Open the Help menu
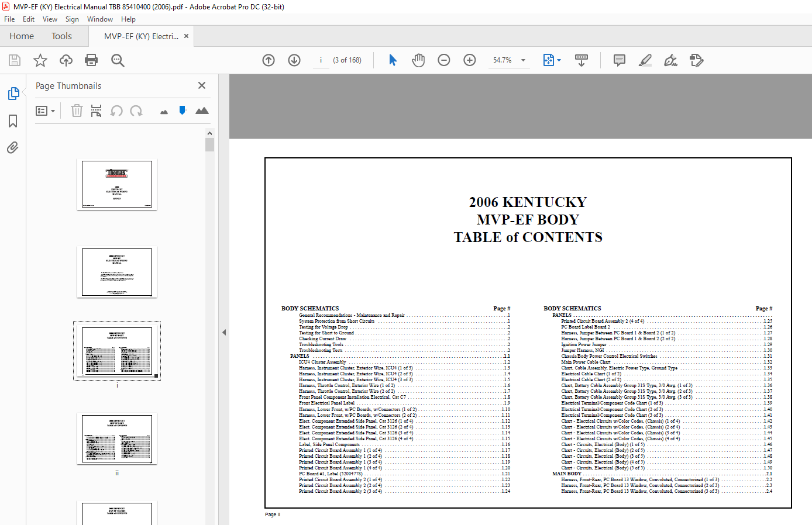812x525 pixels. (128, 19)
